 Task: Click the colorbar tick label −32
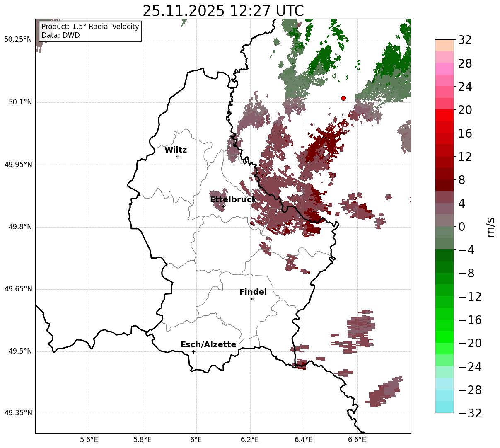470,413
